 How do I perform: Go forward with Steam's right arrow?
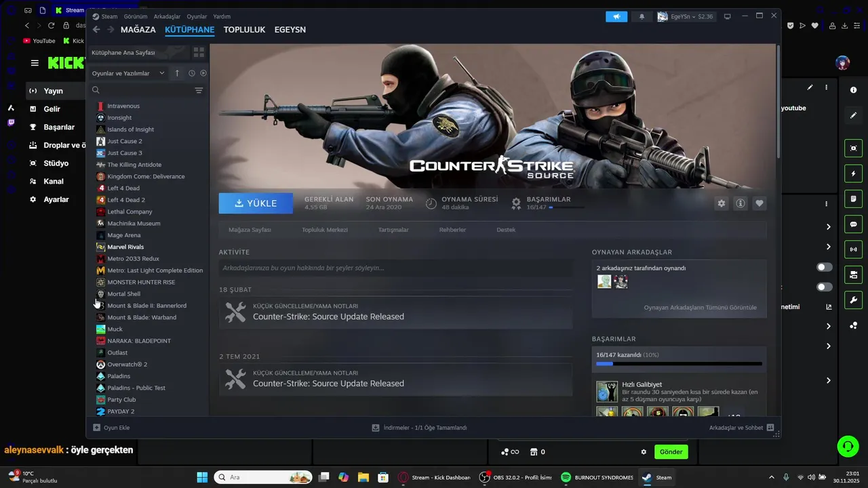tap(111, 30)
